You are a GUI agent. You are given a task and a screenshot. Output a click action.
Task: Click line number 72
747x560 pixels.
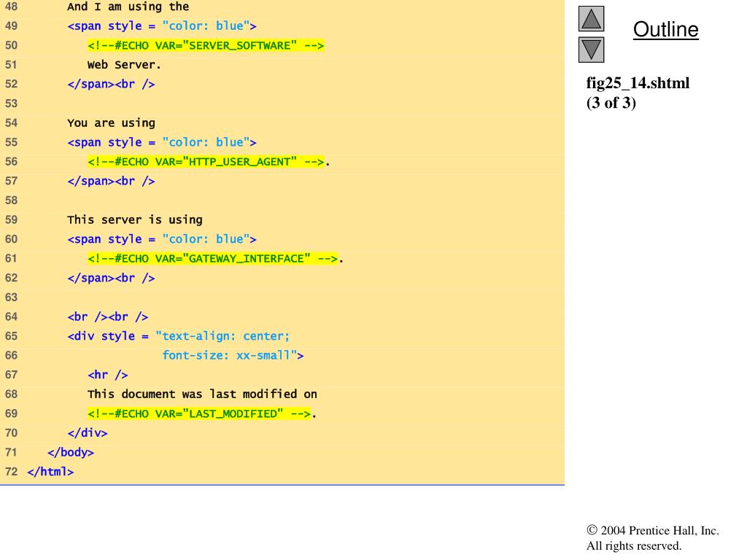(x=11, y=472)
